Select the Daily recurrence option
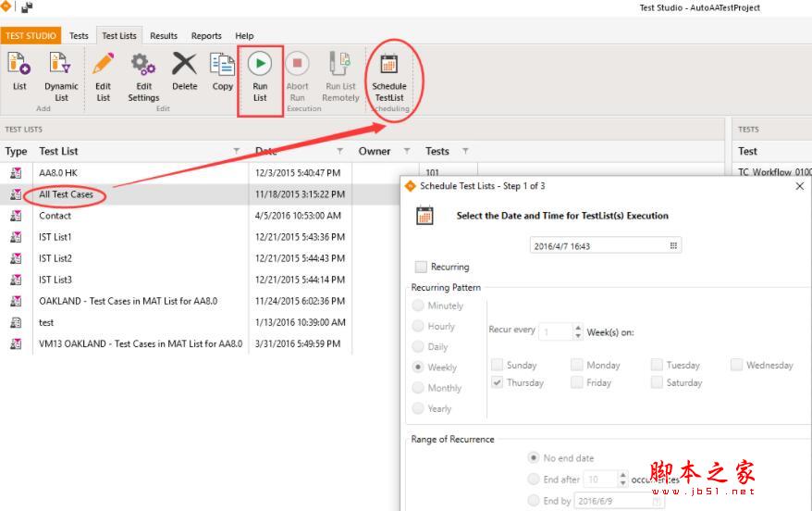 point(418,347)
